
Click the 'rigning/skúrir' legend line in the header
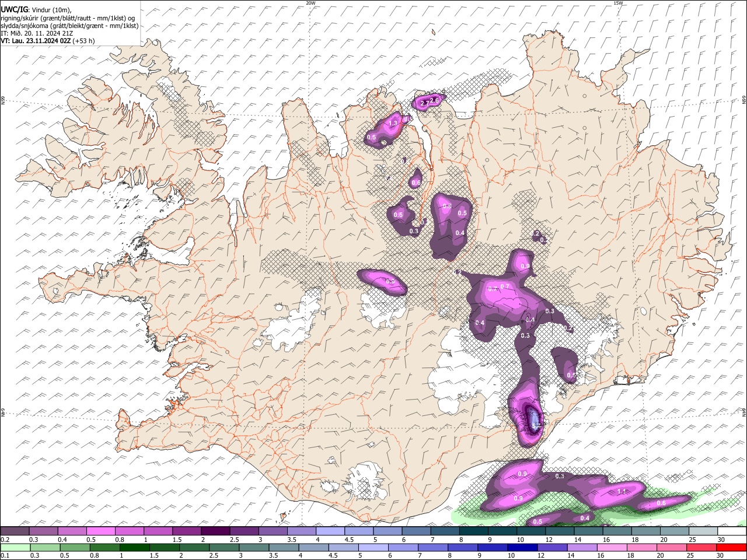pos(68,17)
